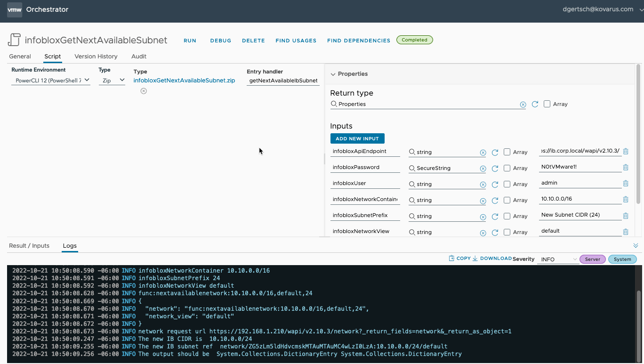Open the infobloxGetNextAvailableSubnet.zip link

(184, 81)
